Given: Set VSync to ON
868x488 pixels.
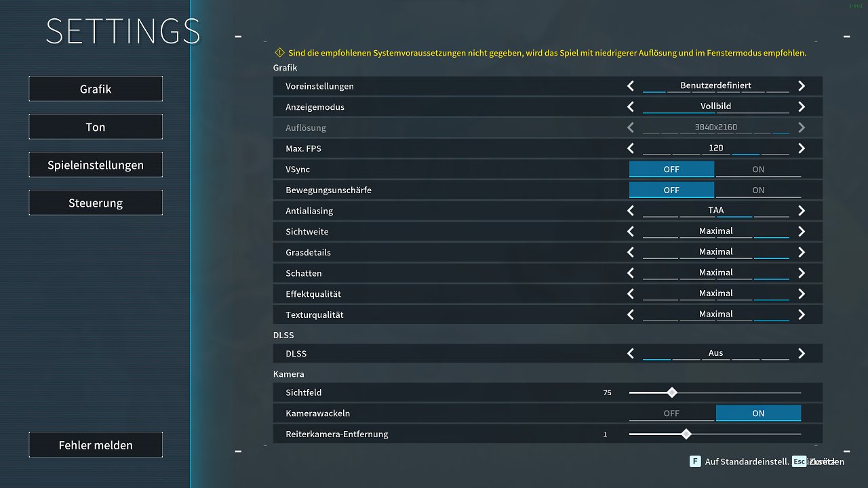Looking at the screenshot, I should click(758, 169).
